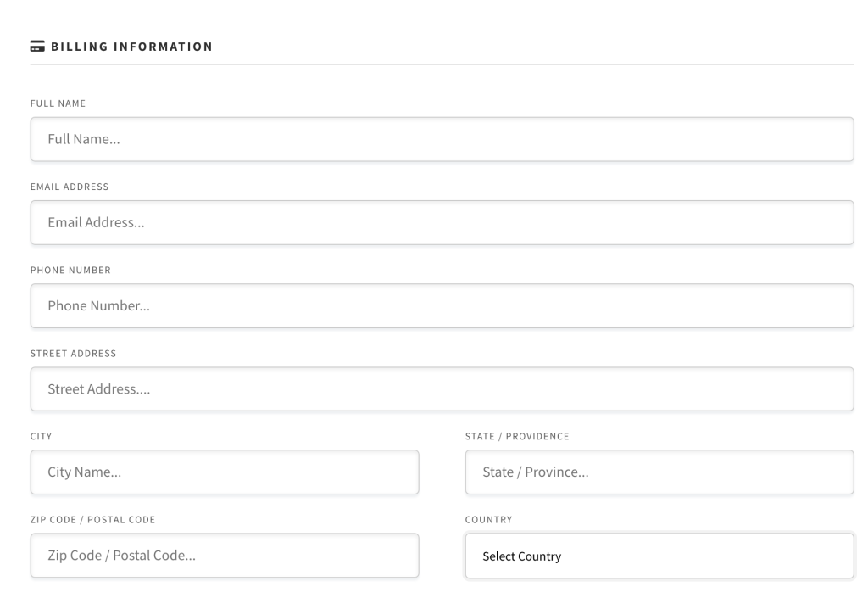This screenshot has height=609, width=868.
Task: Select the Phone Number input field
Action: [x=442, y=306]
